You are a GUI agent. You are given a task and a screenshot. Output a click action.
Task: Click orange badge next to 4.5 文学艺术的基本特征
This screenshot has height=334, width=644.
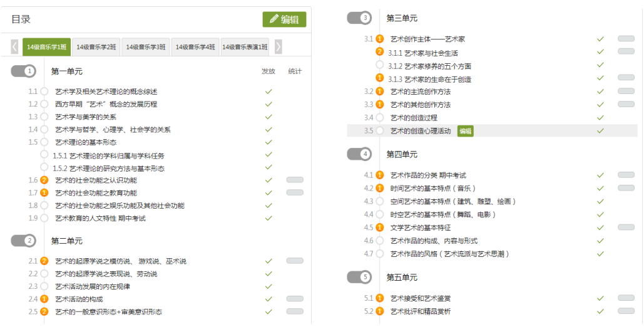pos(379,227)
